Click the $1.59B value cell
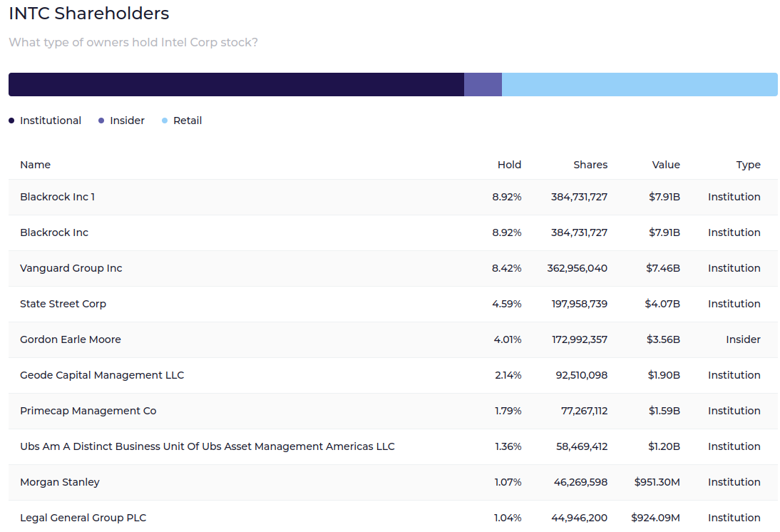Viewport: 780px width, 532px height. point(664,411)
